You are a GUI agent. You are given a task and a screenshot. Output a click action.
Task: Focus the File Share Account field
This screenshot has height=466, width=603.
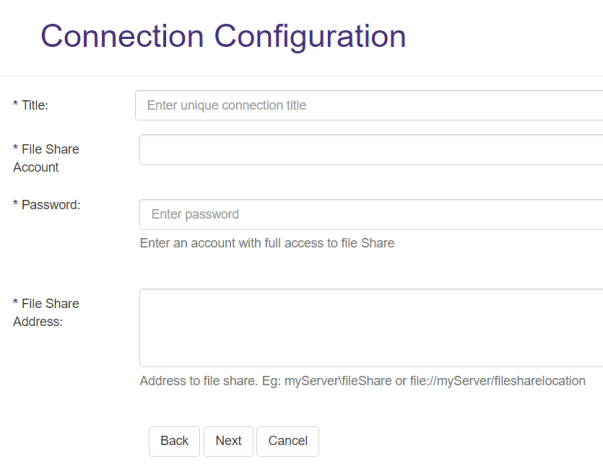point(370,150)
